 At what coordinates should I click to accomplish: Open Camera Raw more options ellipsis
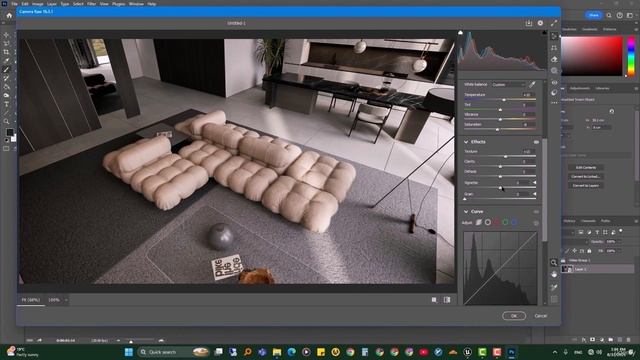click(x=554, y=102)
